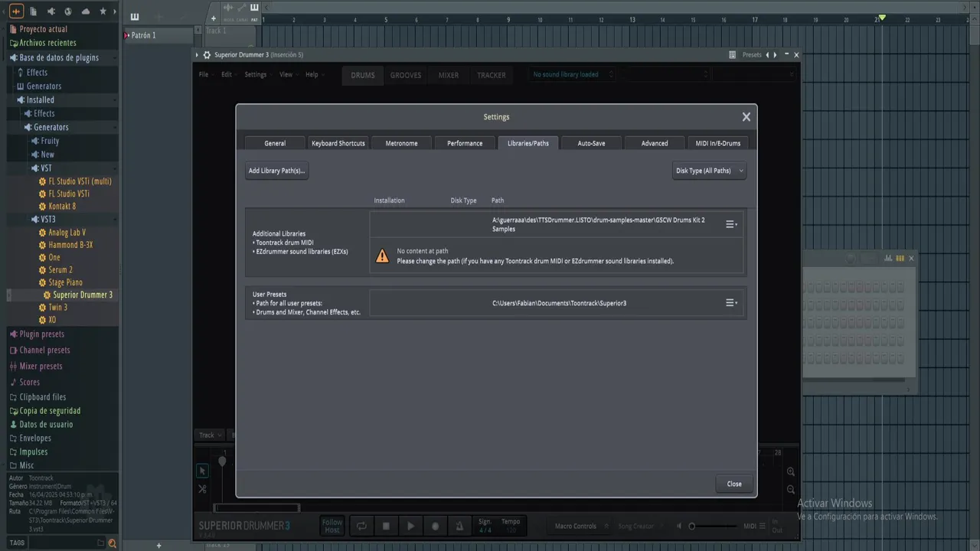Click the Superior Drummer loop button
Image resolution: width=980 pixels, height=551 pixels.
[x=361, y=526]
